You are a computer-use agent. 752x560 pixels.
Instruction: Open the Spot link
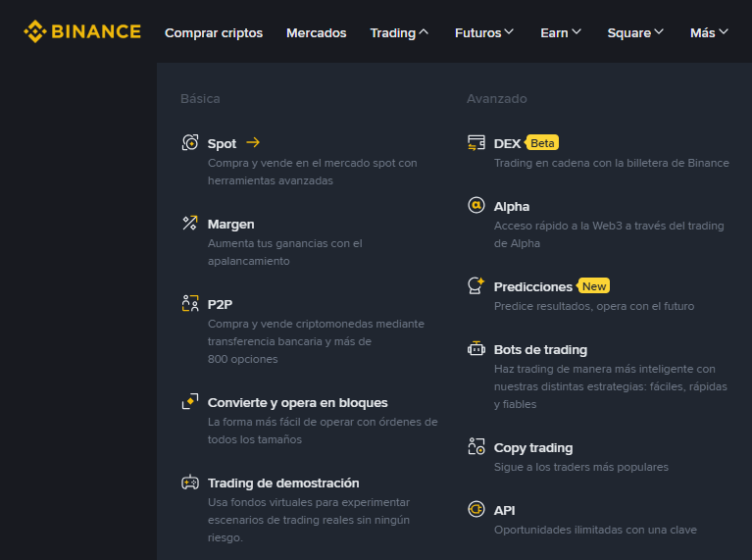(x=222, y=143)
